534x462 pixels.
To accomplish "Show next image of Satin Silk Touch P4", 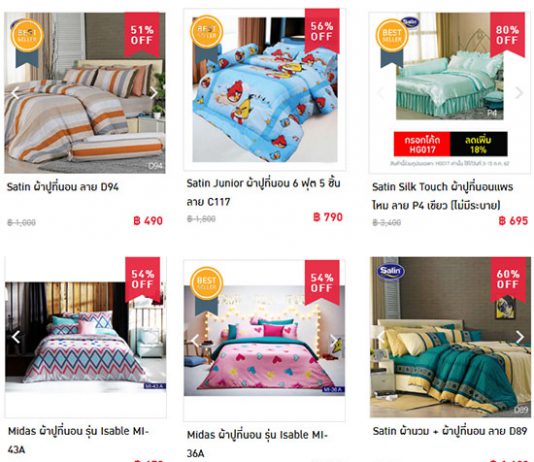I will [x=519, y=93].
